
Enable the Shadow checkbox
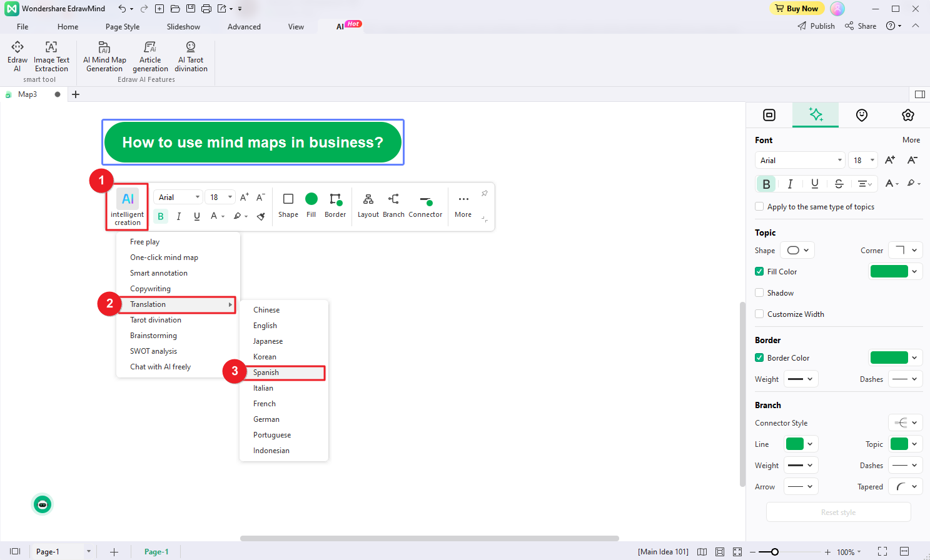pyautogui.click(x=759, y=293)
